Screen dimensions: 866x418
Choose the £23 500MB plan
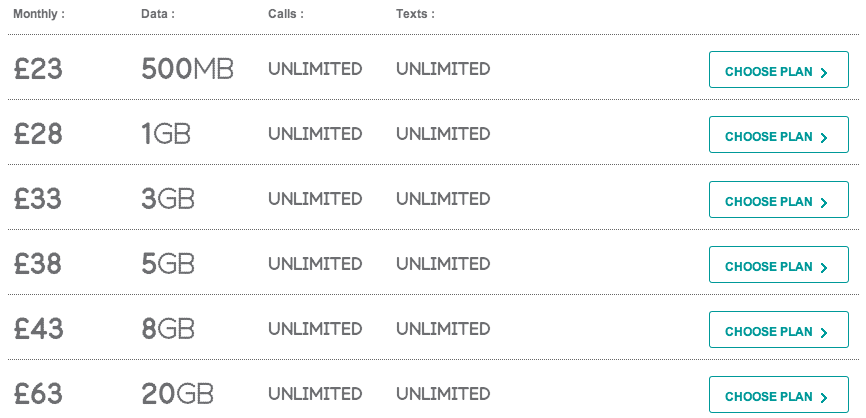[x=779, y=70]
